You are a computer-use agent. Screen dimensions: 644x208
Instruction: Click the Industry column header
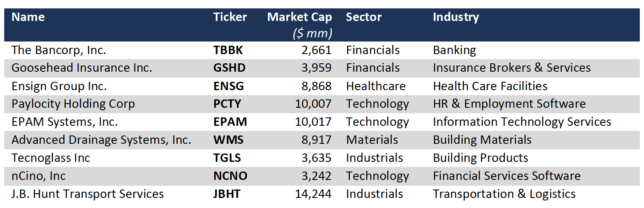[x=456, y=17]
